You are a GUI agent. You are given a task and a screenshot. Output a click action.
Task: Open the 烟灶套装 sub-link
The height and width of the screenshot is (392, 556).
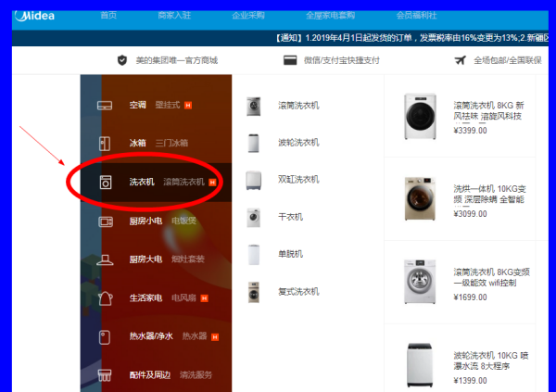188,259
